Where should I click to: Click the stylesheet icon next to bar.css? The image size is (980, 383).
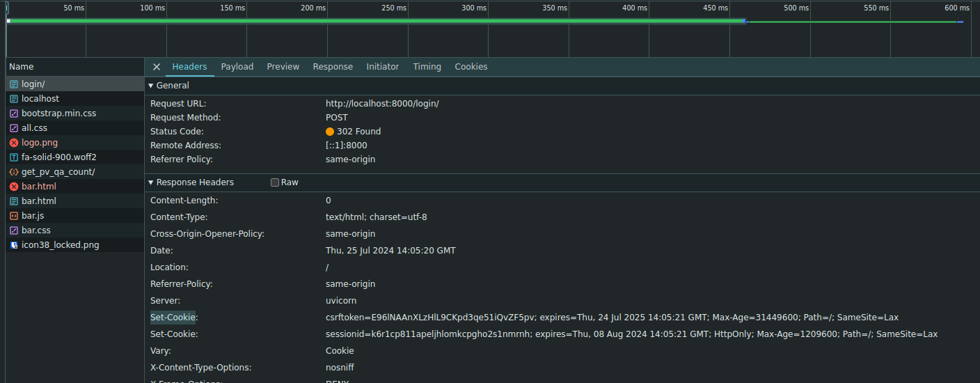point(14,230)
